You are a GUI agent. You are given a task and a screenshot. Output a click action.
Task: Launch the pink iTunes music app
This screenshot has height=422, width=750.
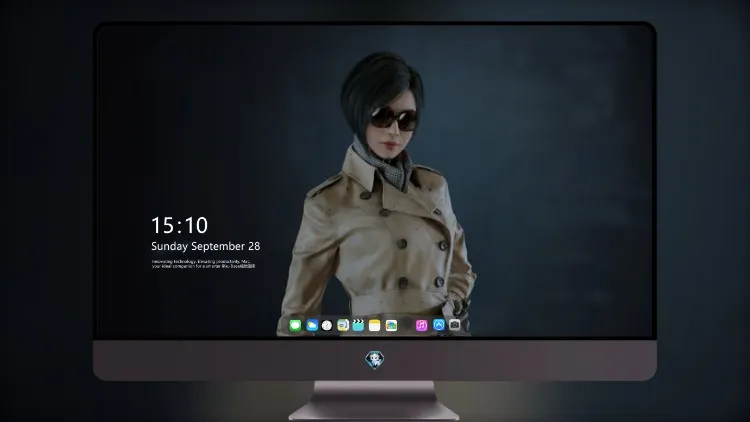coord(421,325)
